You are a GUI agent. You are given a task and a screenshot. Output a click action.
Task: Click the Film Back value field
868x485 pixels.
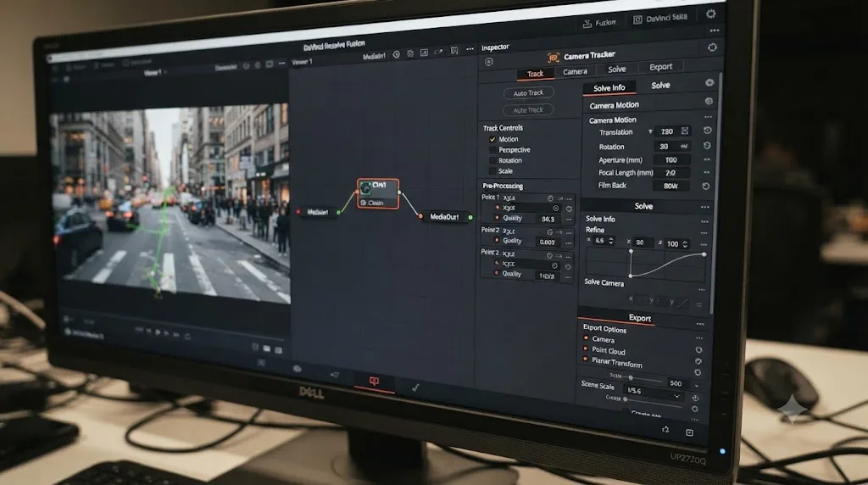(x=671, y=186)
